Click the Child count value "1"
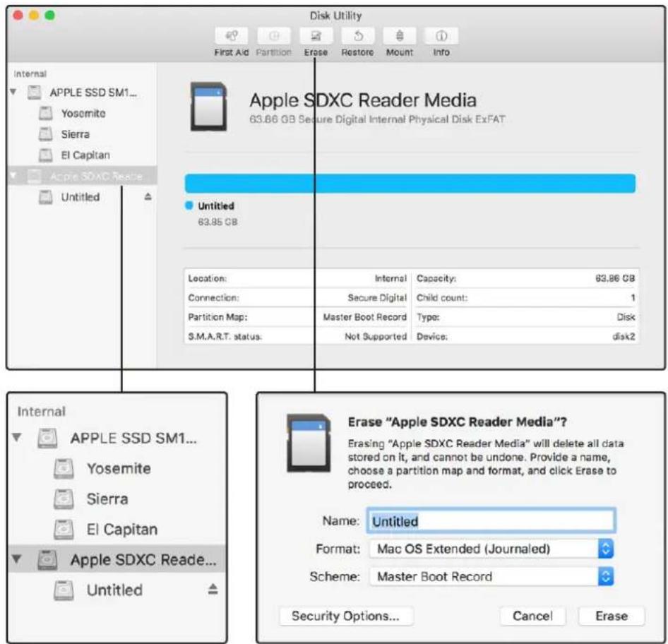668x644 pixels. (633, 298)
